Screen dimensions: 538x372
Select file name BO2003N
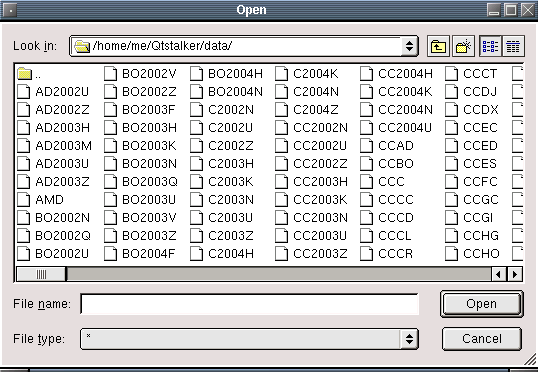(150, 164)
